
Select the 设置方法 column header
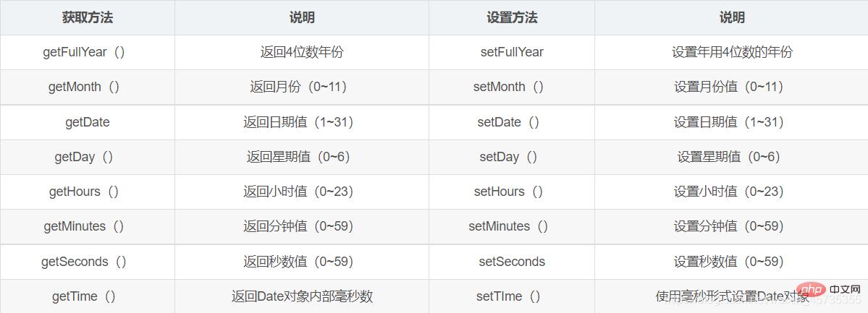tap(511, 17)
